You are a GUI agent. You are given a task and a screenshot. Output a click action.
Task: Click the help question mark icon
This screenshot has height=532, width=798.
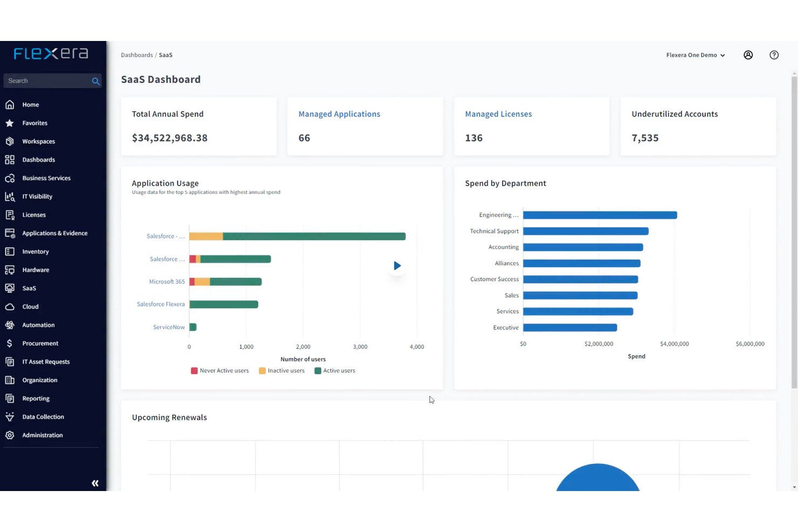pyautogui.click(x=774, y=55)
